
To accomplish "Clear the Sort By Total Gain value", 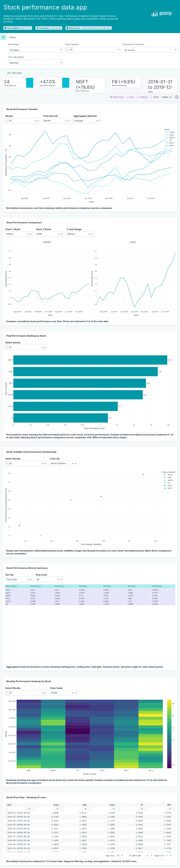I will tap(28, 580).
